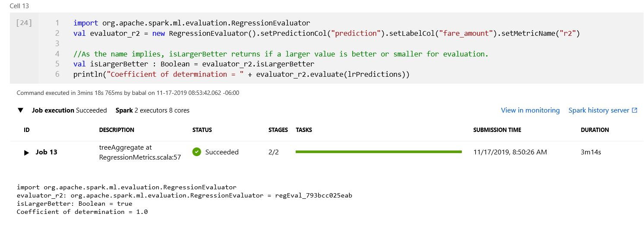The height and width of the screenshot is (232, 644).
Task: Open the Spark history server link
Action: click(x=599, y=110)
